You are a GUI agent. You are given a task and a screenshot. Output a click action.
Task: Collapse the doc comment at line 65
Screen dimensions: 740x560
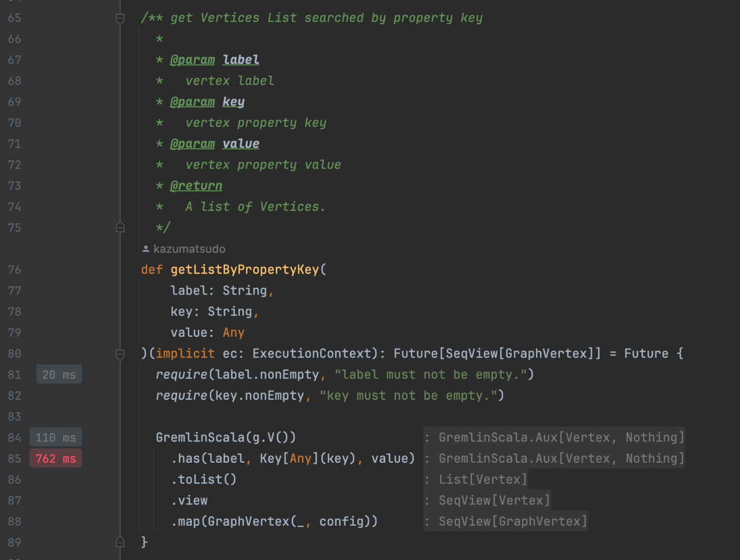120,19
